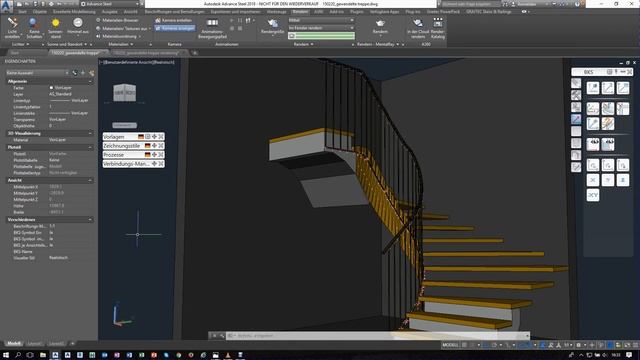Expand the Sonne und Standort panel
This screenshot has width=640, height=360.
coord(67,44)
